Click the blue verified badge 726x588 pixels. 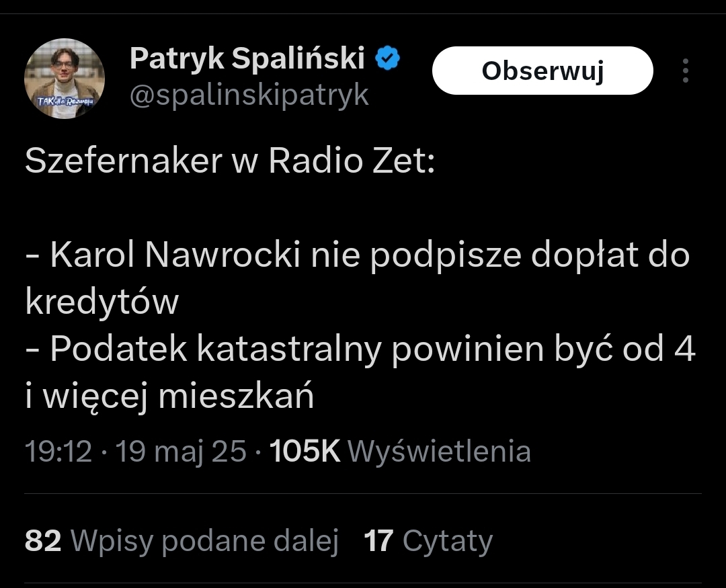point(387,59)
